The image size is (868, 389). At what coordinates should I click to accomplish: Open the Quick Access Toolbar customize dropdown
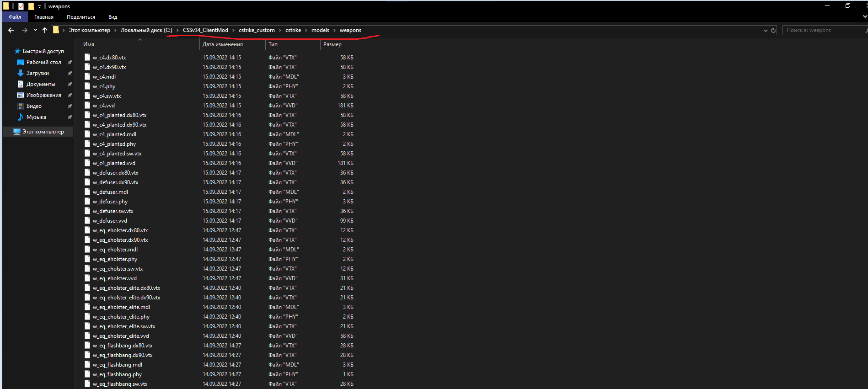click(39, 6)
